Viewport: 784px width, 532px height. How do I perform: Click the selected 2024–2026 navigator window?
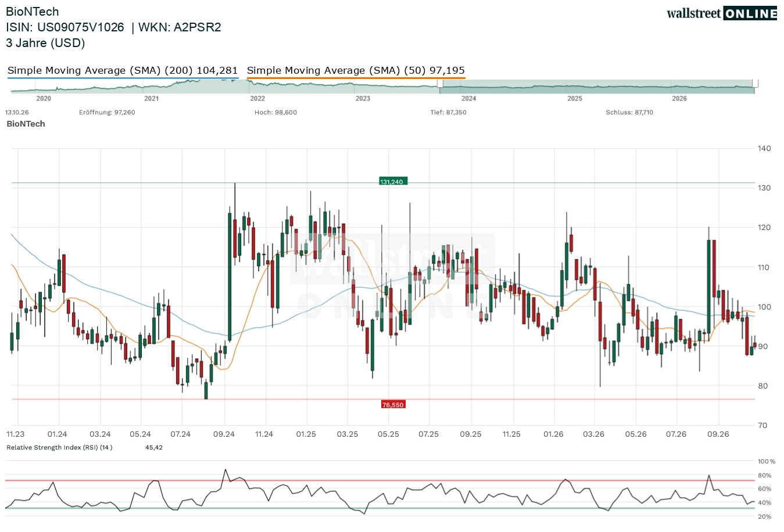click(597, 87)
